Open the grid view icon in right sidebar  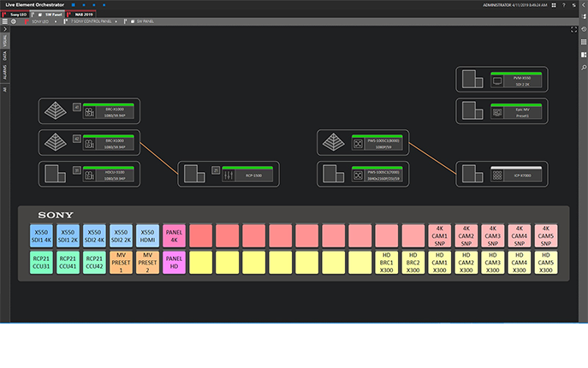(x=584, y=42)
